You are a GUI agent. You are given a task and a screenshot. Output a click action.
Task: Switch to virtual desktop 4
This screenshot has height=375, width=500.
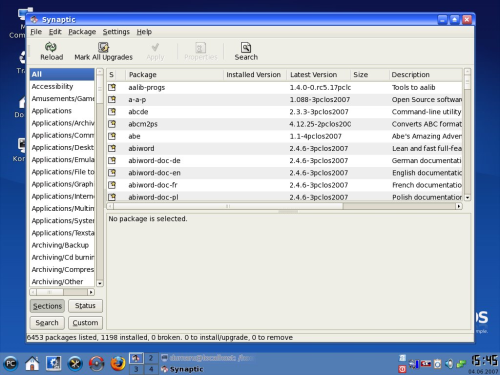tap(151, 369)
